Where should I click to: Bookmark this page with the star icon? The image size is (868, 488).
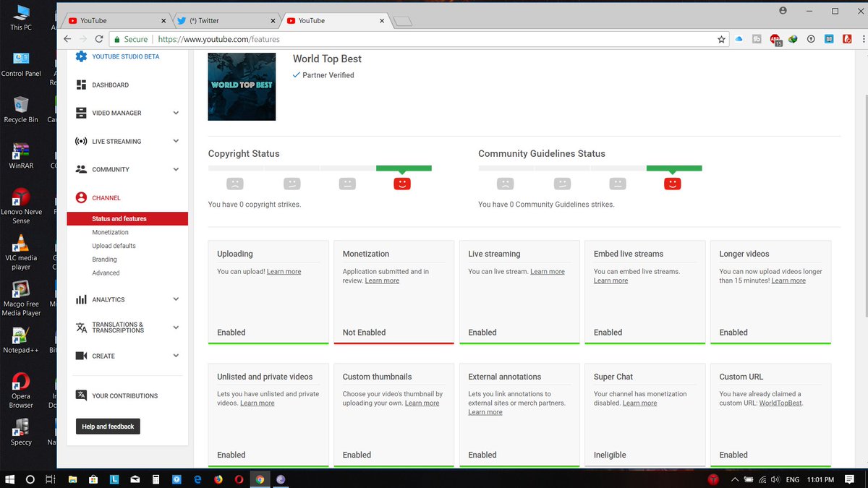(x=721, y=40)
